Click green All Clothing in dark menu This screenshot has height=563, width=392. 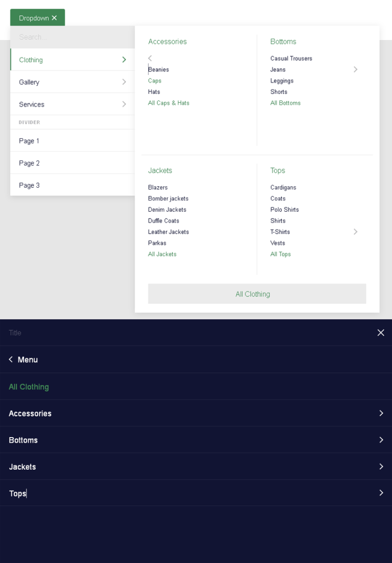[x=29, y=387]
